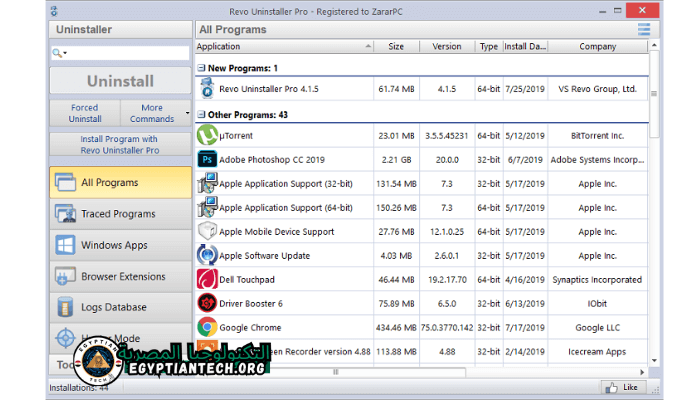698x400 pixels.
Task: Click the Forced Uninstall button
Action: tap(85, 113)
